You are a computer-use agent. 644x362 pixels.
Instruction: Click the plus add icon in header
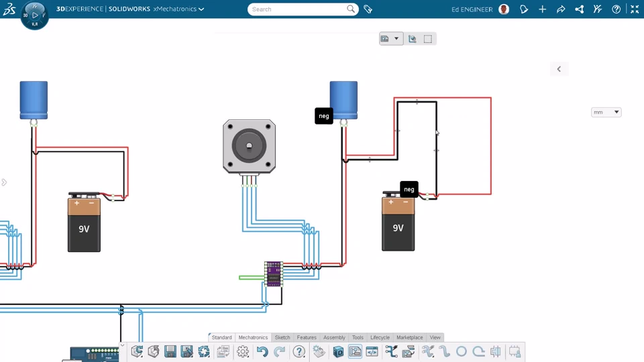(543, 9)
